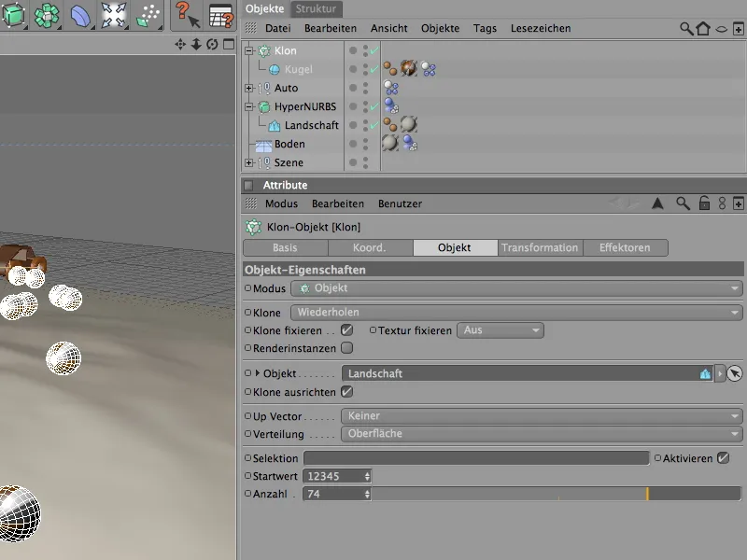The width and height of the screenshot is (747, 560).
Task: Toggle the Klone fixieren checkbox
Action: click(x=346, y=330)
